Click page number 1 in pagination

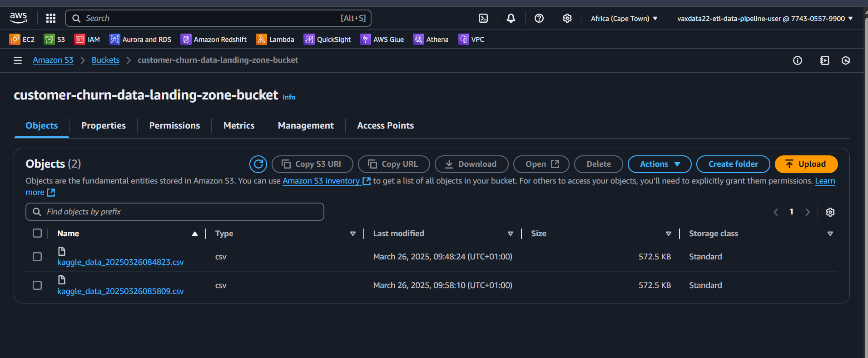(791, 212)
